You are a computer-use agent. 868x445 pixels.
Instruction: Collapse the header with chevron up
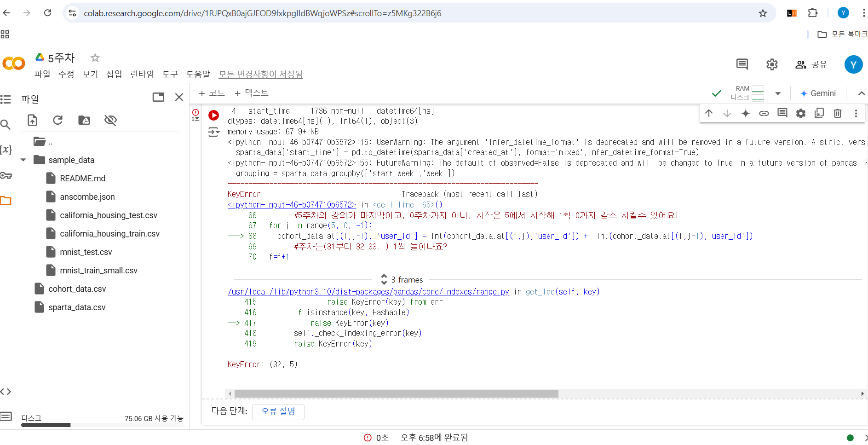click(x=862, y=93)
